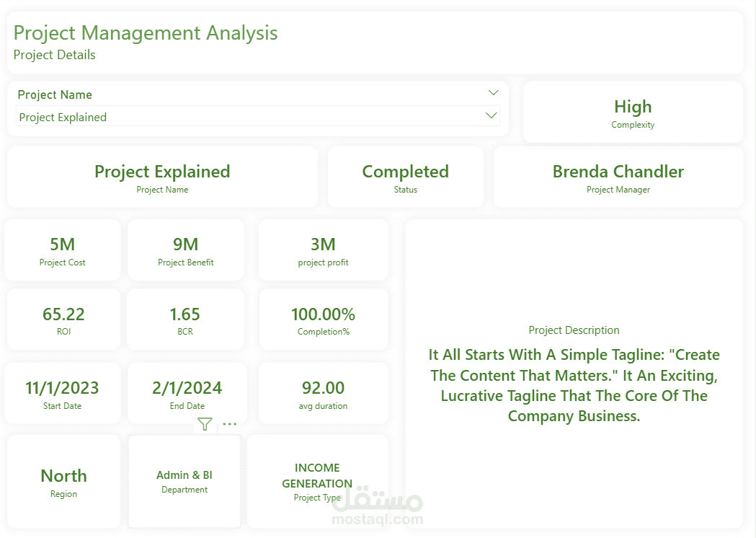Select the 11/1/2023 Start Date card
This screenshot has width=756, height=538.
pos(63,393)
